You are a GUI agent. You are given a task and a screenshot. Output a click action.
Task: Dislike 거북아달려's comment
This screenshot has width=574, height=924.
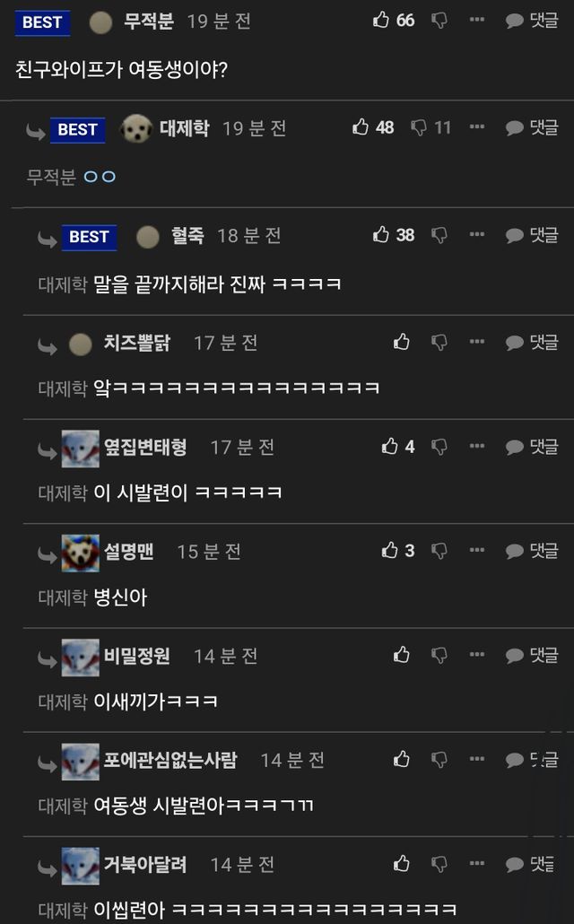point(439,865)
